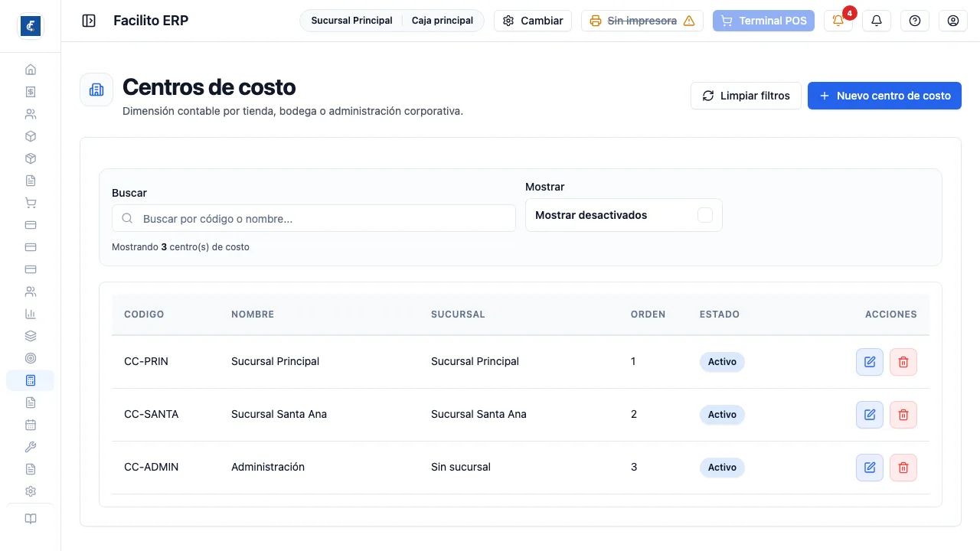Click the Caja principal pill in header

(443, 21)
